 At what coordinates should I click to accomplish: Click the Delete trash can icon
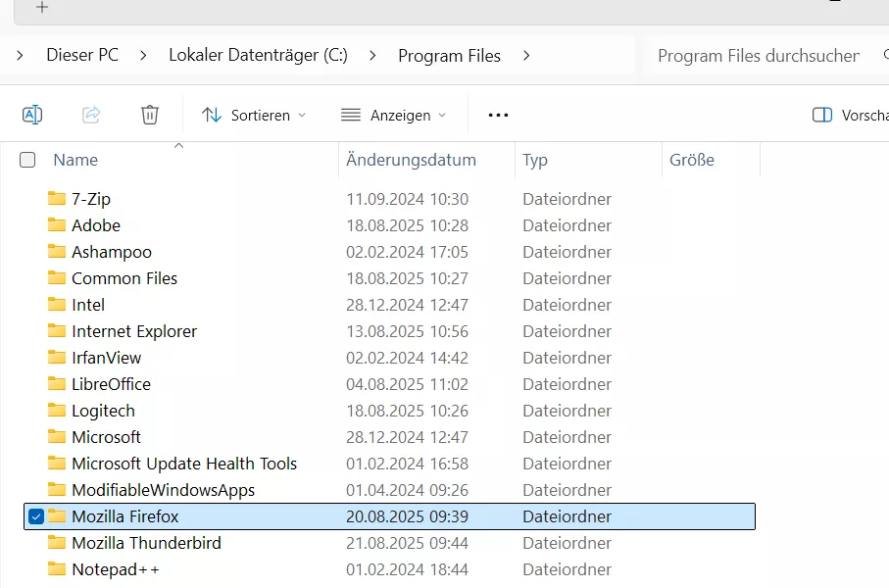(x=150, y=115)
